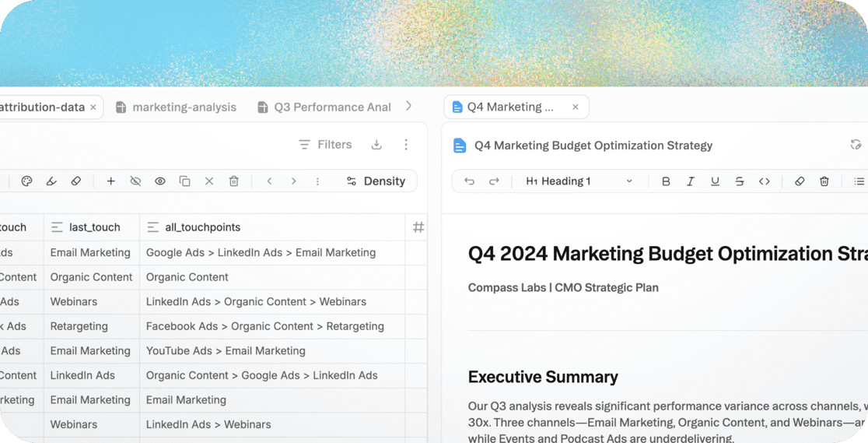The width and height of the screenshot is (868, 443).
Task: Switch to attribution-data tab
Action: (42, 107)
